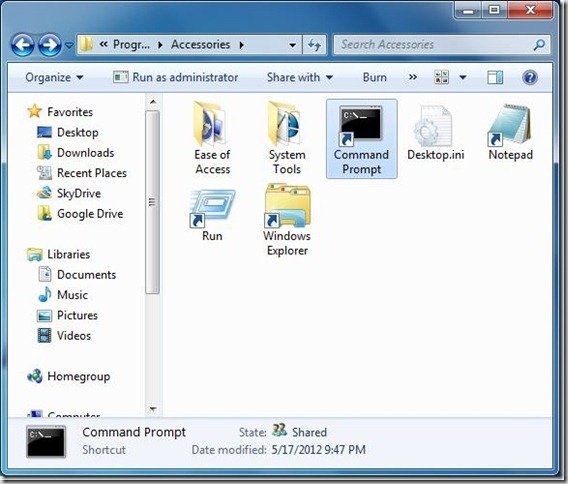Viewport: 568px width, 484px height.
Task: Open Google Drive in Favorites
Action: 80,213
